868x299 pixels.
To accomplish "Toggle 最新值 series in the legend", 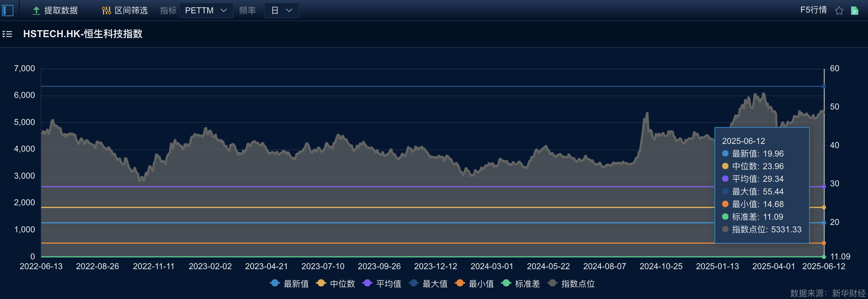I will (289, 284).
